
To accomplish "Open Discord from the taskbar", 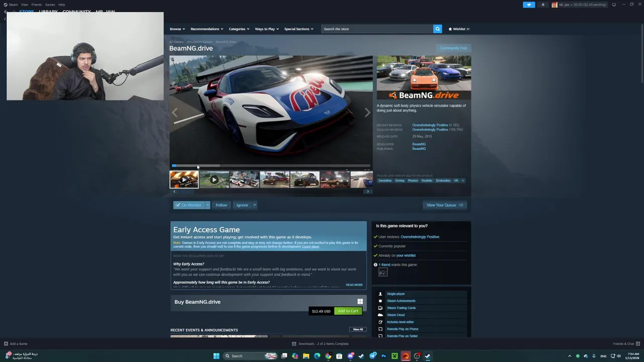I will click(x=351, y=356).
